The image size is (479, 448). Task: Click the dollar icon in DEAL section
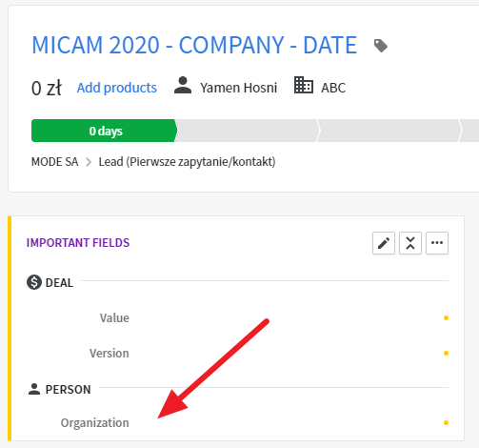tap(34, 282)
